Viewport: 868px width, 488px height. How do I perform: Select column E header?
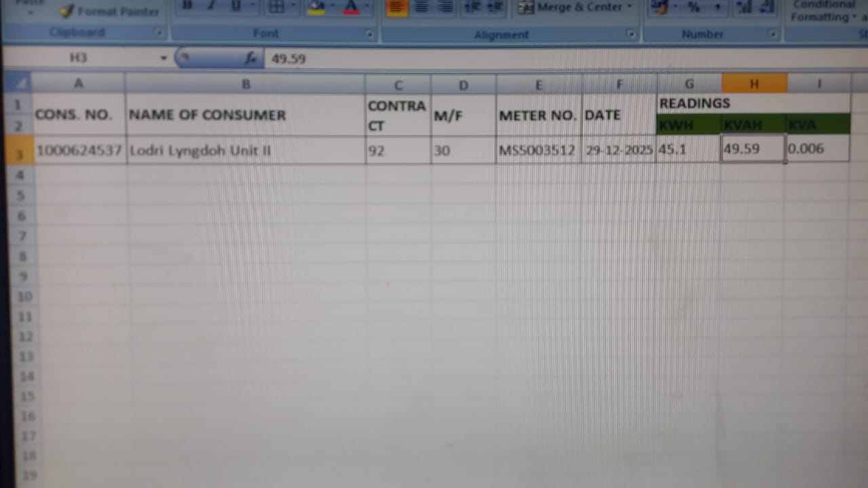pyautogui.click(x=539, y=85)
